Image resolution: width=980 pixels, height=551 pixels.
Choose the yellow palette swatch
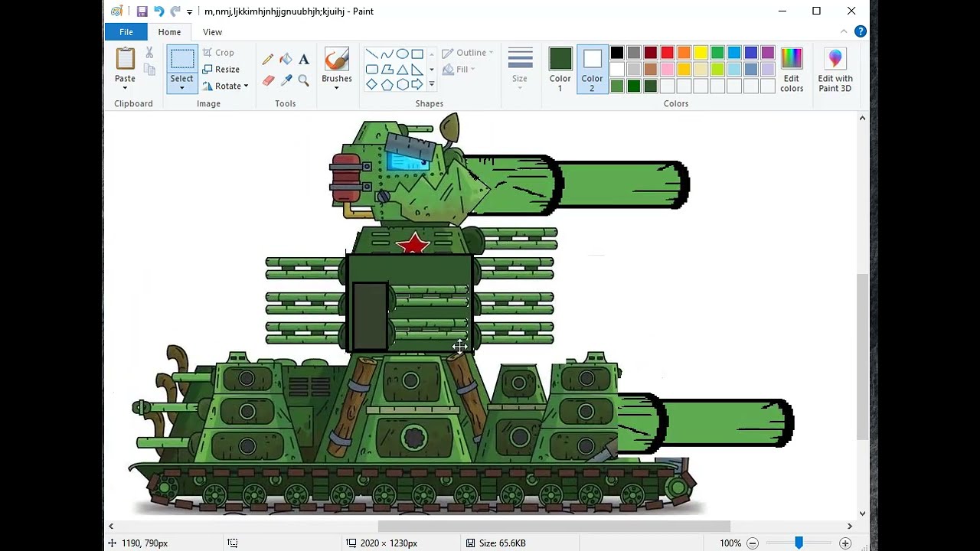(701, 53)
